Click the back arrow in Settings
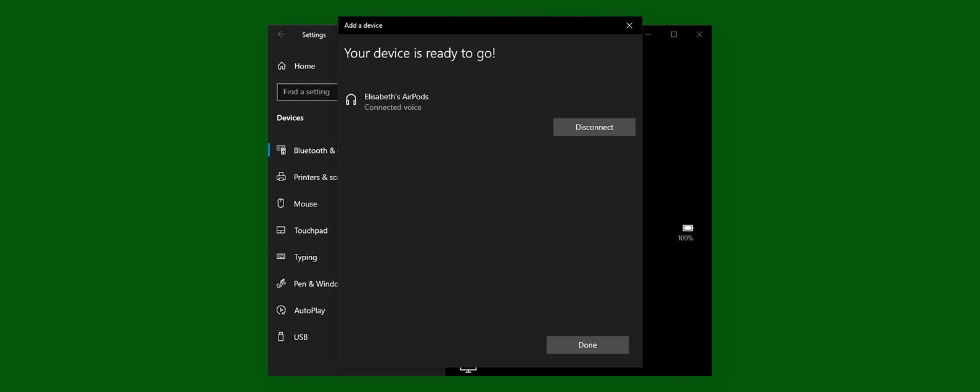The height and width of the screenshot is (392, 980). (281, 35)
